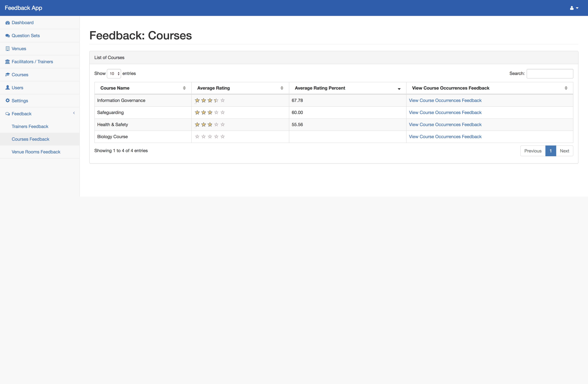Click Biology Course empty star rating

210,137
